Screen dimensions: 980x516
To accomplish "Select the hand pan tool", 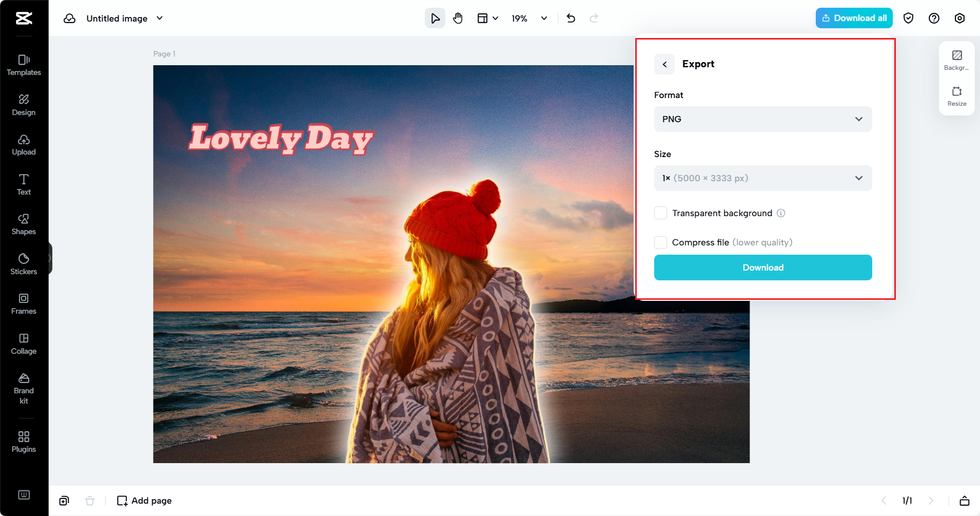I will (458, 18).
